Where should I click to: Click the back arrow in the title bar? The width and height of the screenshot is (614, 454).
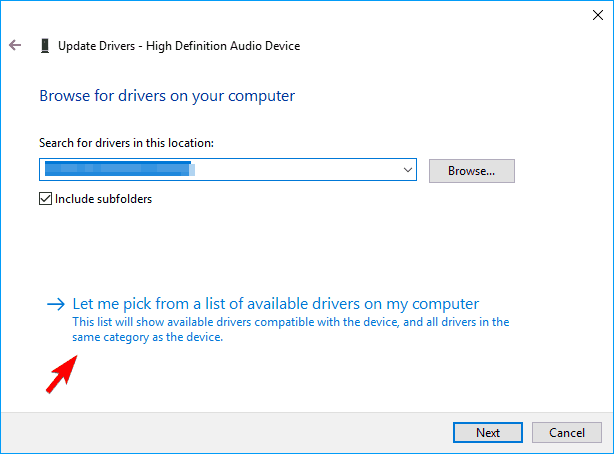coord(15,46)
